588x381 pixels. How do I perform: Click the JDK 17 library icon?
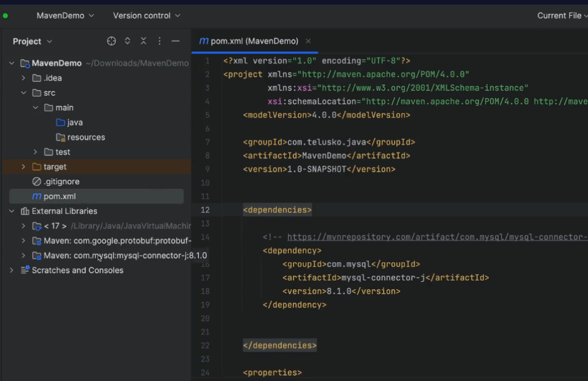(x=37, y=226)
